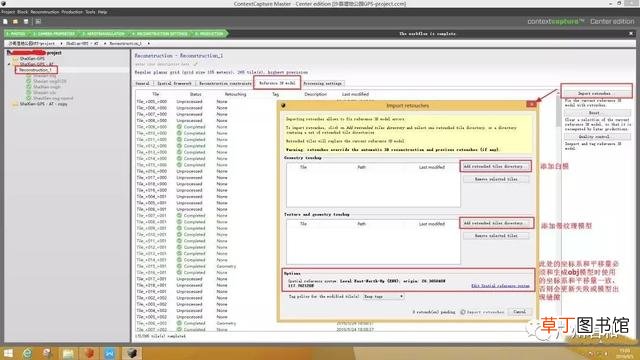Open the Production menu
The width and height of the screenshot is (640, 360).
click(72, 12)
